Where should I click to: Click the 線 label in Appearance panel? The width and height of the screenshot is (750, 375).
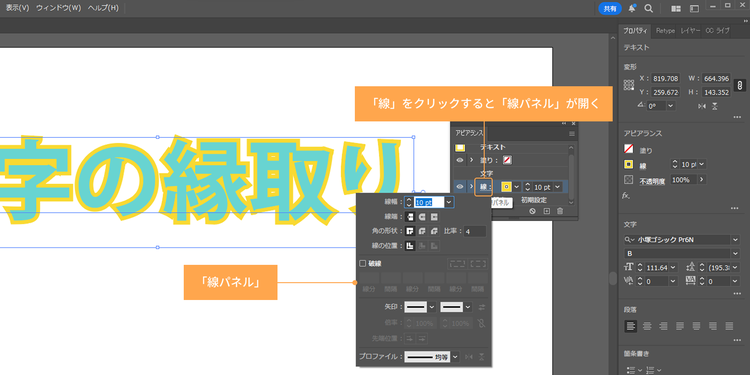(x=484, y=187)
